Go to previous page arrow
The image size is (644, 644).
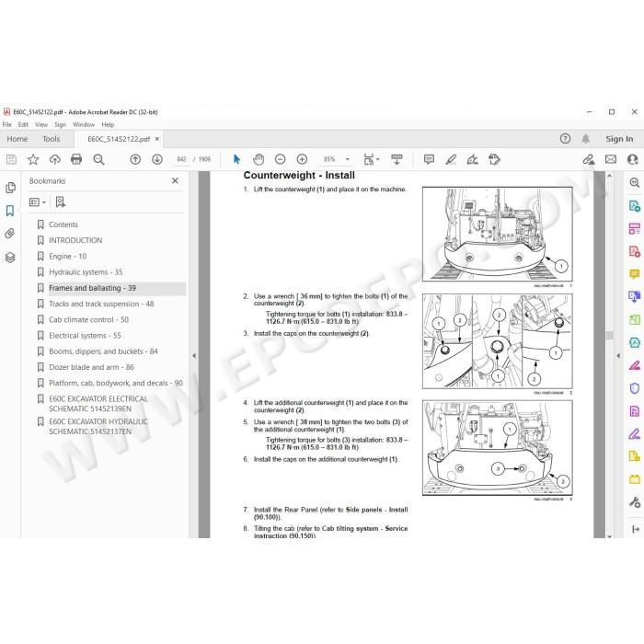point(135,159)
